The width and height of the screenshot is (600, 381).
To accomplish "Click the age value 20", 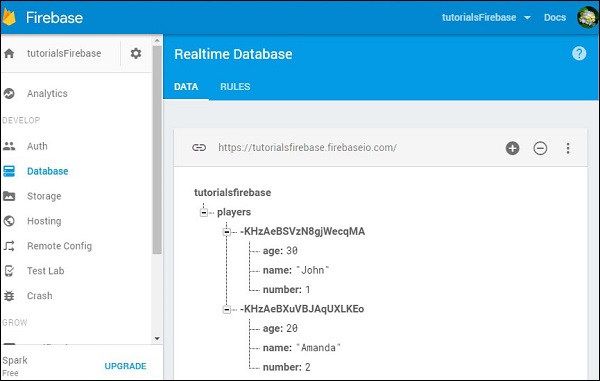I will [x=292, y=329].
